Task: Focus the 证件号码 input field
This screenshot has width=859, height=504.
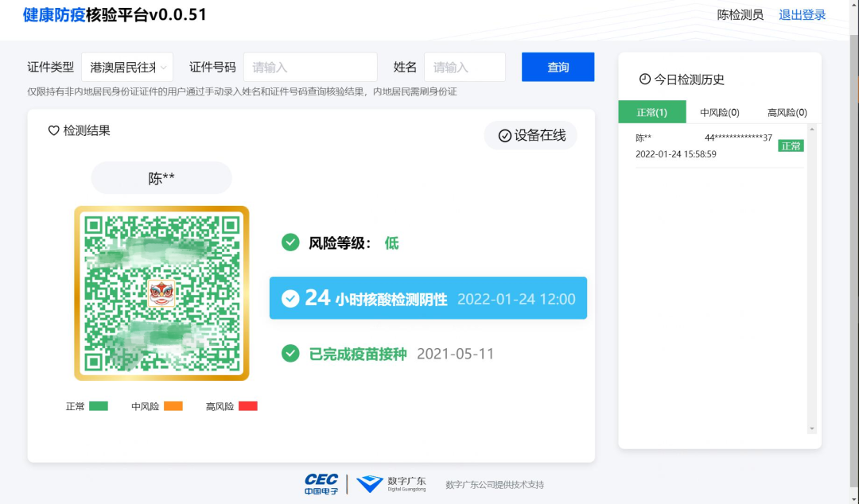Action: tap(311, 68)
